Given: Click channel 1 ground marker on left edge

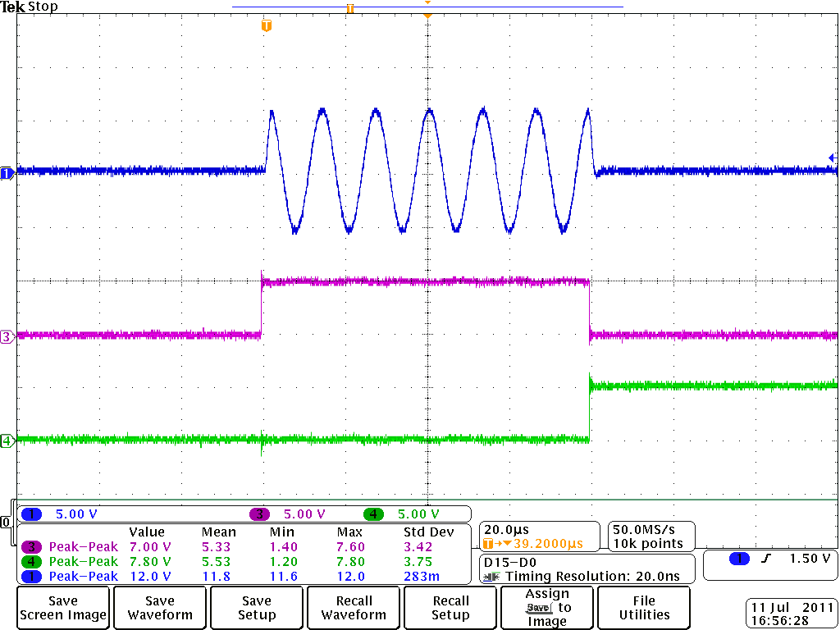Looking at the screenshot, I should (x=7, y=174).
